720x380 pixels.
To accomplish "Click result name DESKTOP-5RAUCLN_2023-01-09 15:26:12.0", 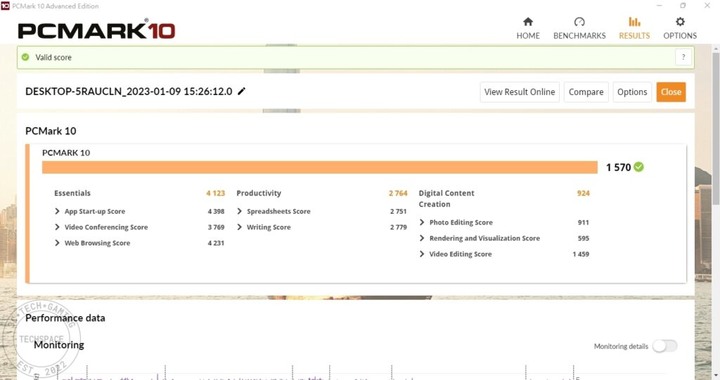I will (x=129, y=91).
